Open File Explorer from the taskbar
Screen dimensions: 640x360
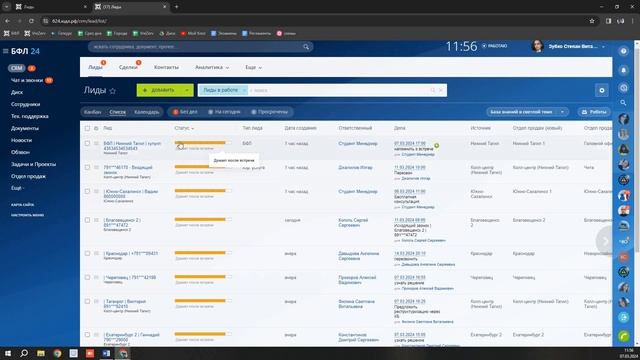[40, 353]
